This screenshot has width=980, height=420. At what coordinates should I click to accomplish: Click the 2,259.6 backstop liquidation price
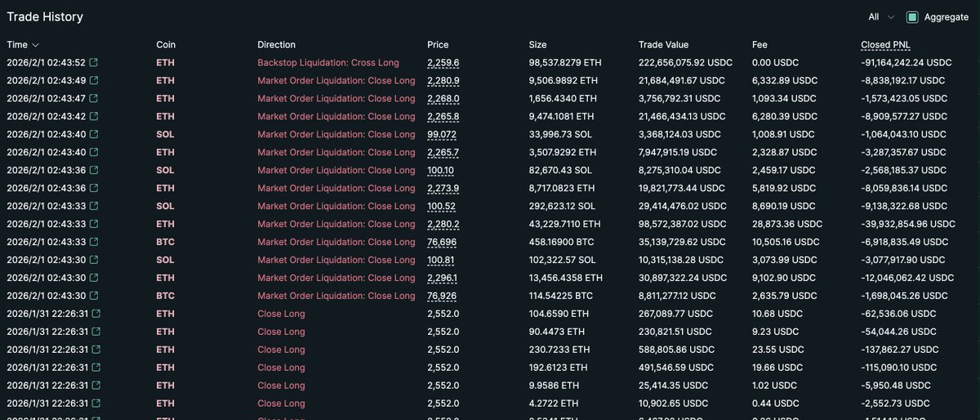(443, 62)
